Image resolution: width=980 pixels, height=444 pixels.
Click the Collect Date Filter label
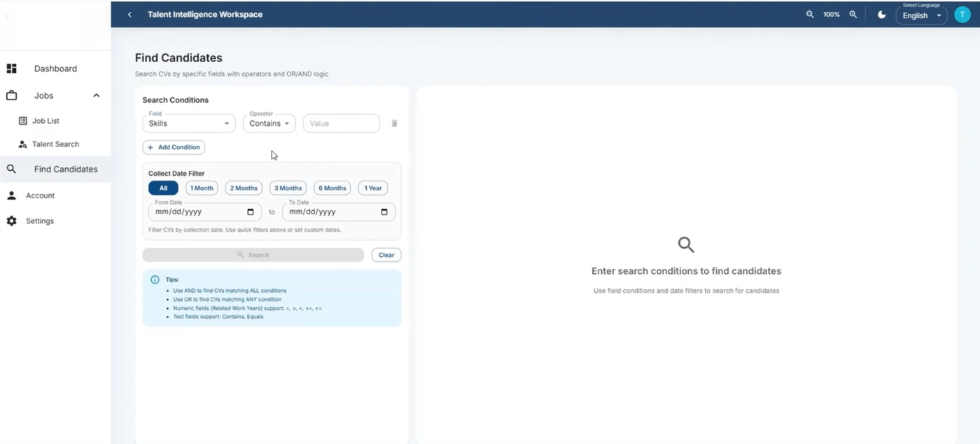[x=176, y=174]
